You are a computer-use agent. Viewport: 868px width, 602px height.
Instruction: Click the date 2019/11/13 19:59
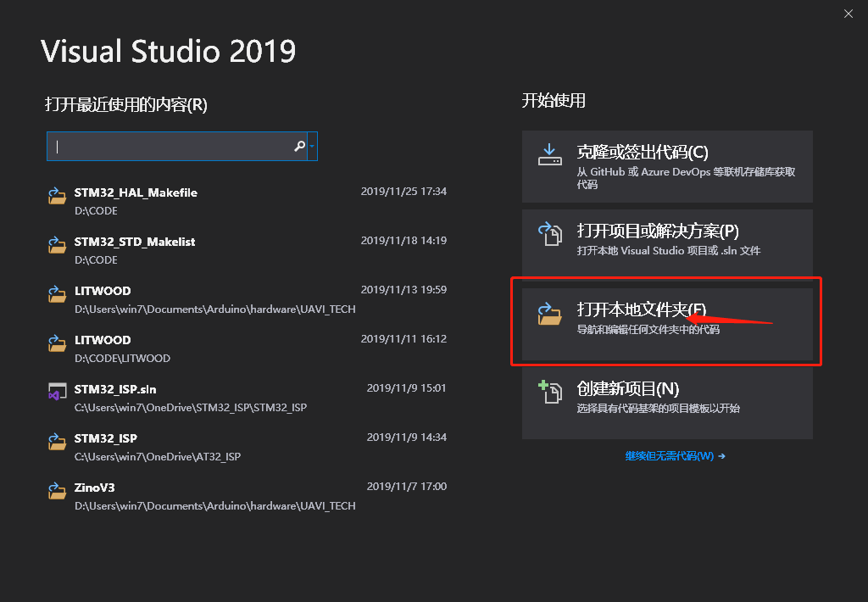click(x=403, y=290)
